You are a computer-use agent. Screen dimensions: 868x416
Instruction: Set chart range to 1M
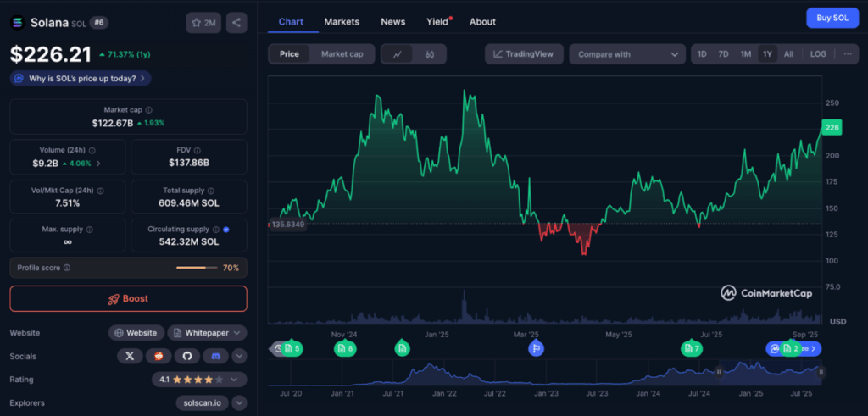746,54
